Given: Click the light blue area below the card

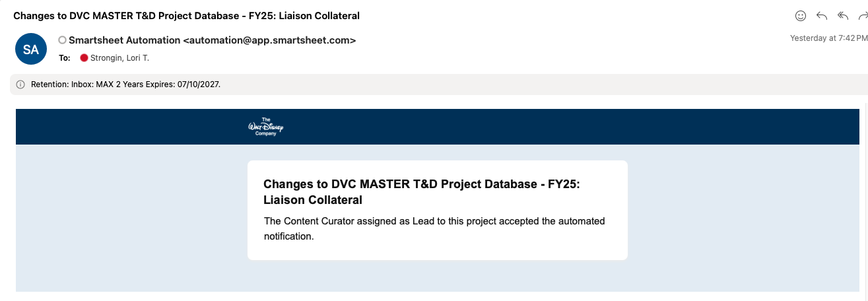Looking at the screenshot, I should [438, 276].
